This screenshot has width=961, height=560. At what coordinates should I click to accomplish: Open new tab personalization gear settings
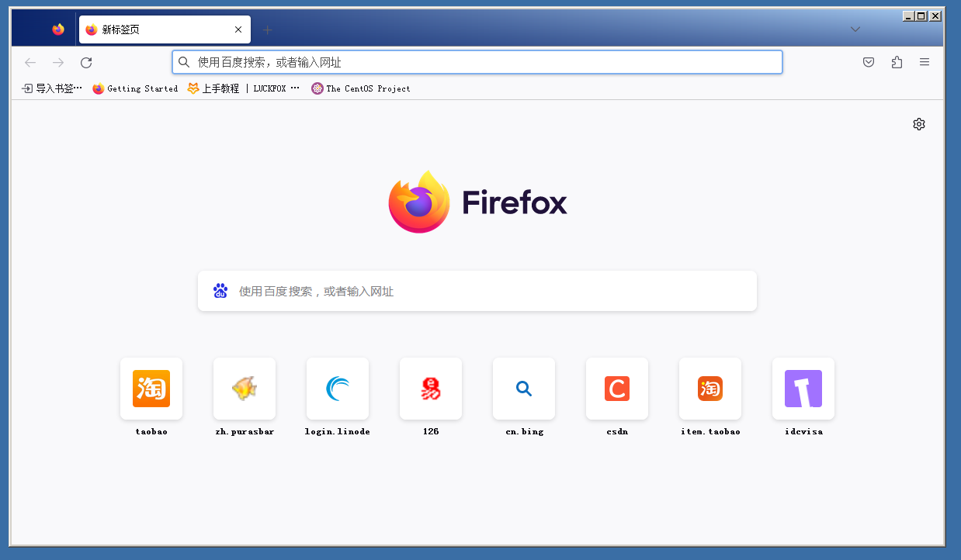coord(919,124)
